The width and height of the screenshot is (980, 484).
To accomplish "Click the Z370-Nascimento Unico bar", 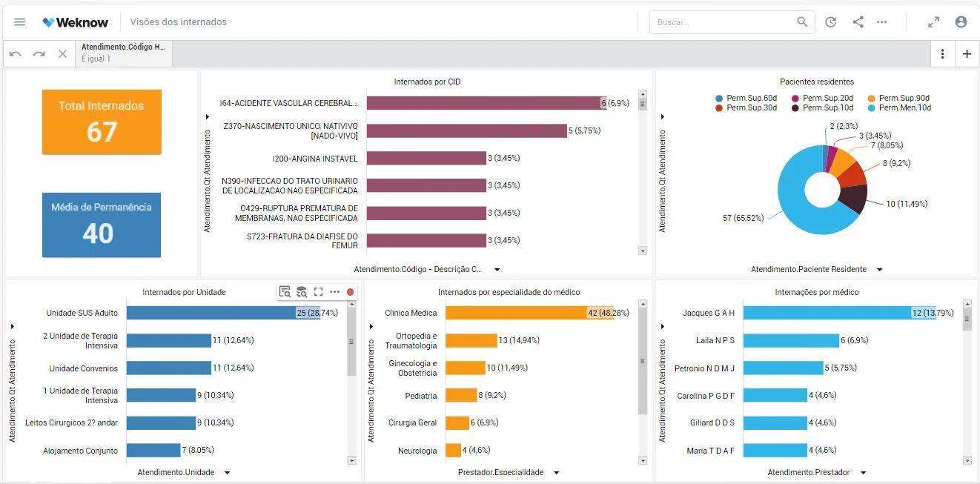I will pos(467,130).
